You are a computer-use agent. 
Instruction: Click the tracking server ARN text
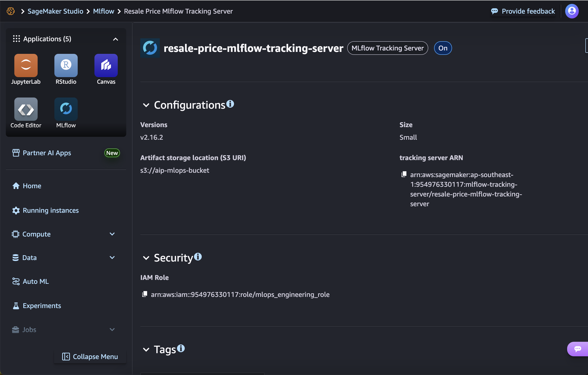[x=466, y=189]
